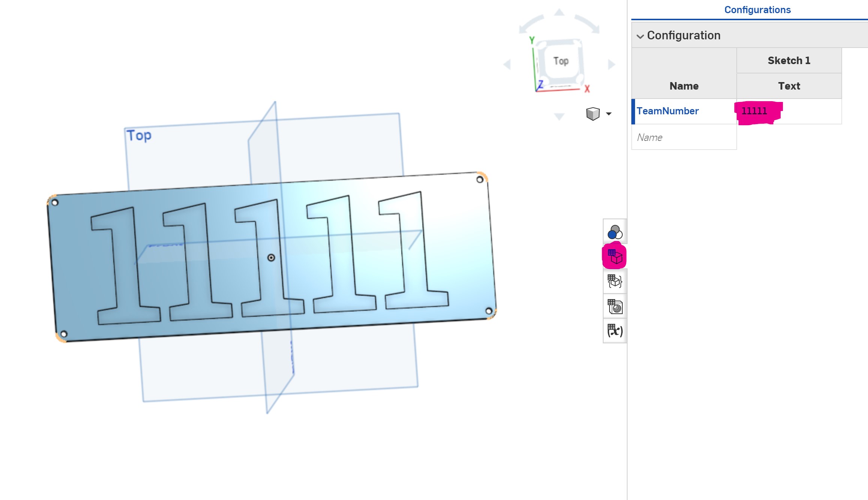Rotate view with left arrow

click(507, 64)
